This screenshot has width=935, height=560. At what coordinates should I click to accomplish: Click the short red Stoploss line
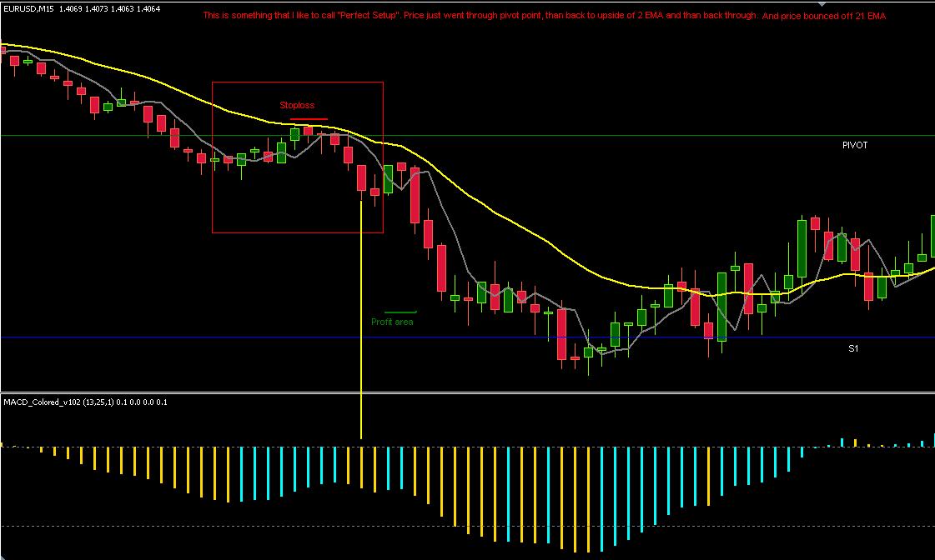click(x=309, y=119)
